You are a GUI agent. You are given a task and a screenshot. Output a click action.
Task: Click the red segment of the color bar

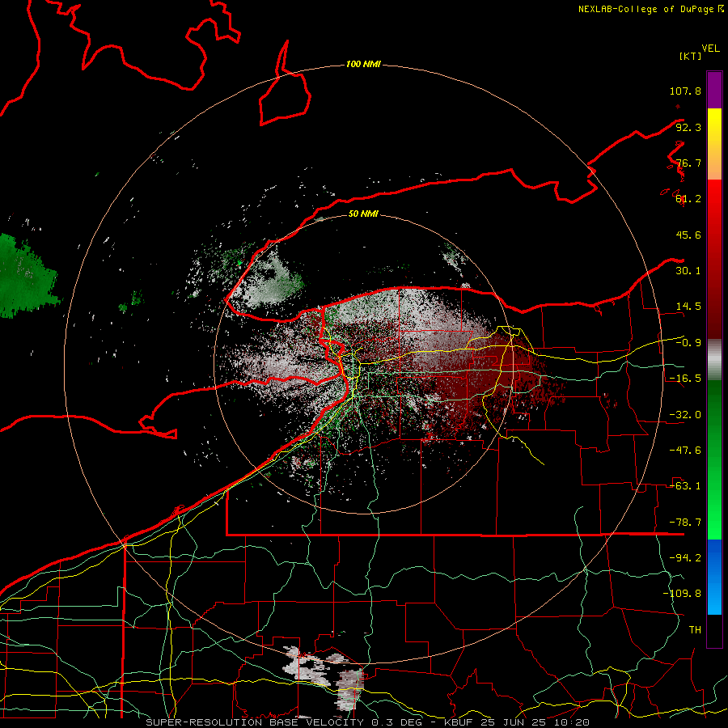(714, 259)
